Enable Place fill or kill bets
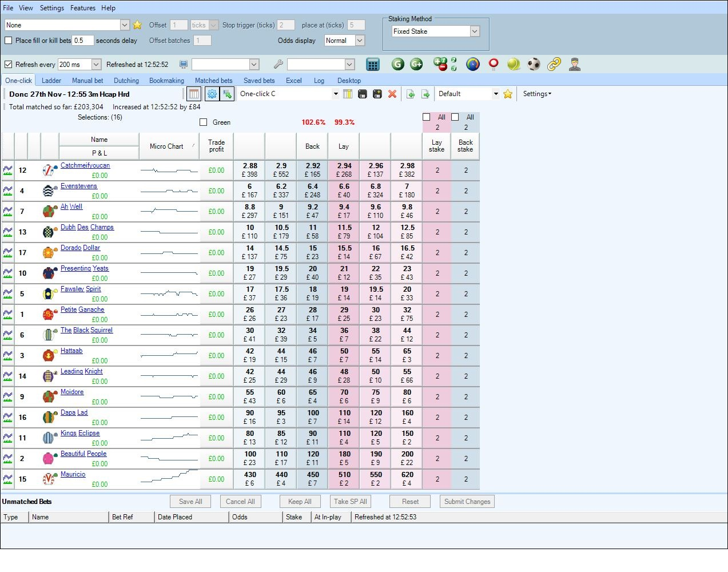Viewport: 728px width, 572px height. pyautogui.click(x=9, y=41)
